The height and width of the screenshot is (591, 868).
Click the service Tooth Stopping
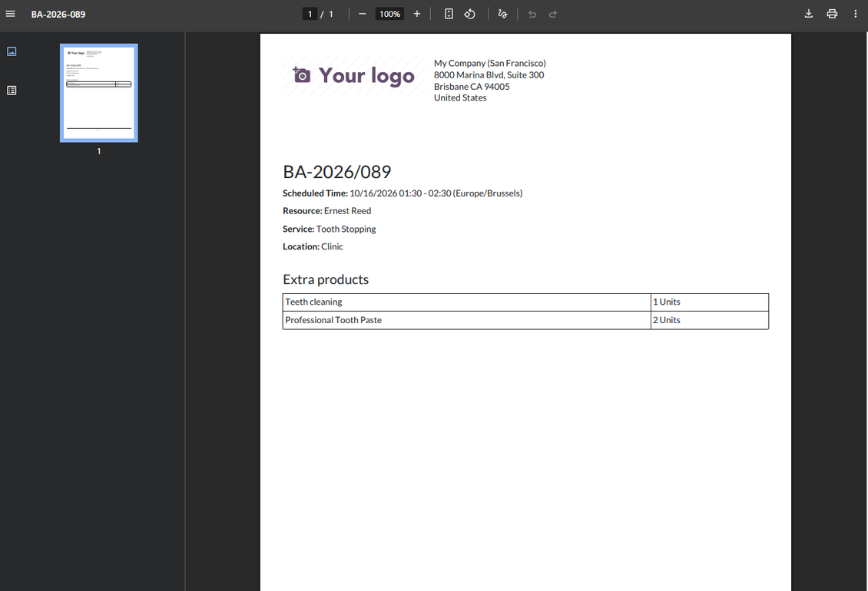[x=346, y=229]
